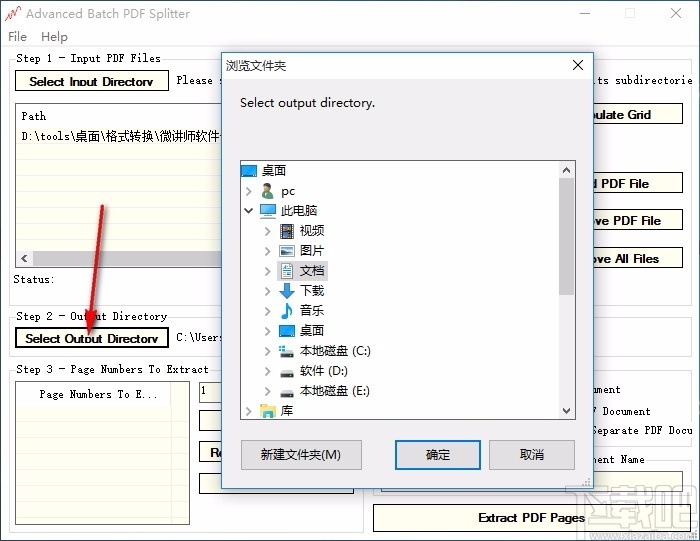Viewport: 700px width, 541px height.
Task: Click the pc user icon
Action: click(x=267, y=191)
